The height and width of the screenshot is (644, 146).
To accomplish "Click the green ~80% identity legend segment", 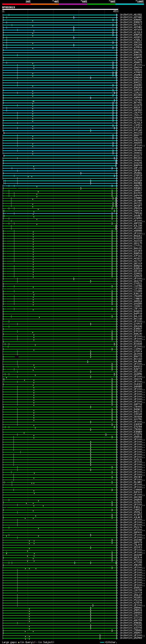I will (x=101, y=4).
